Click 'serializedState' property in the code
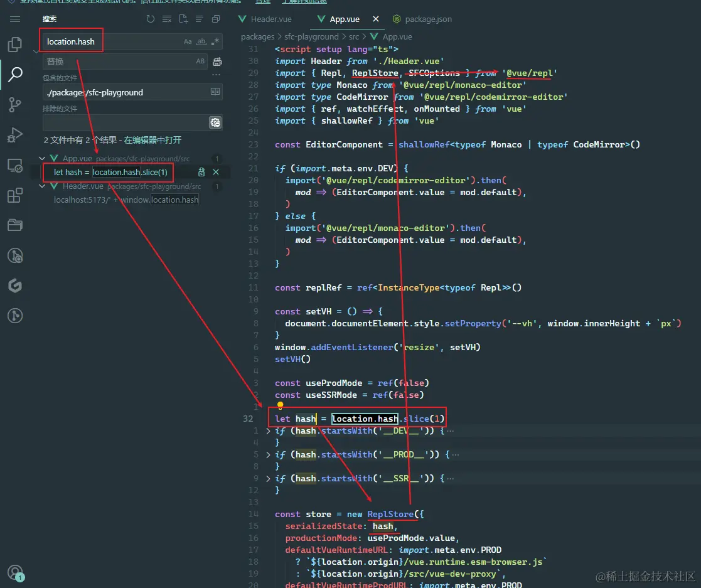This screenshot has width=701, height=588. coord(324,527)
